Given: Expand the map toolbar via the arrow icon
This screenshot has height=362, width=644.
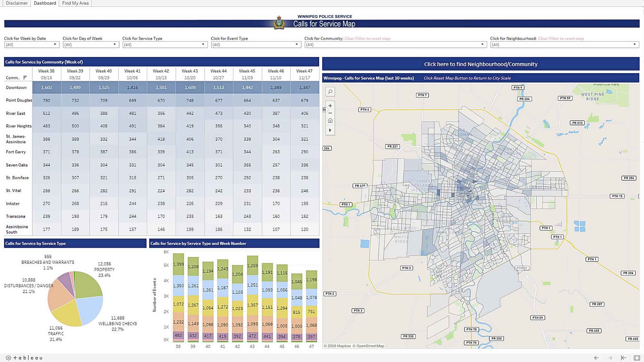Looking at the screenshot, I should tap(330, 129).
